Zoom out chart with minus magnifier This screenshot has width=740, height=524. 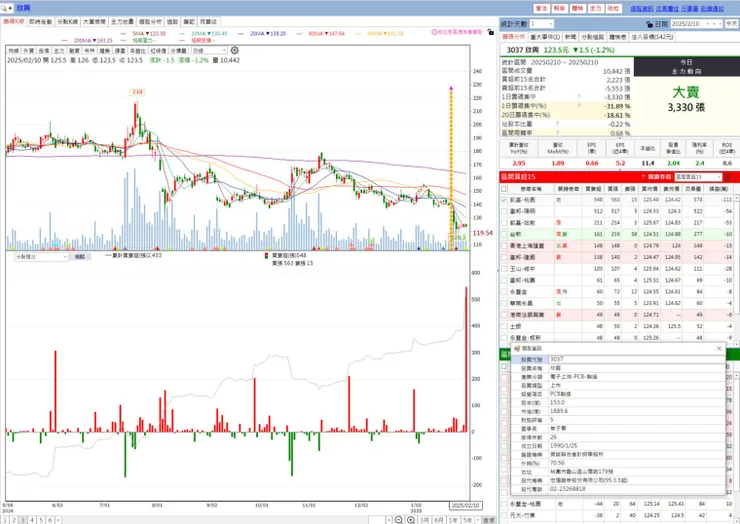[399, 520]
